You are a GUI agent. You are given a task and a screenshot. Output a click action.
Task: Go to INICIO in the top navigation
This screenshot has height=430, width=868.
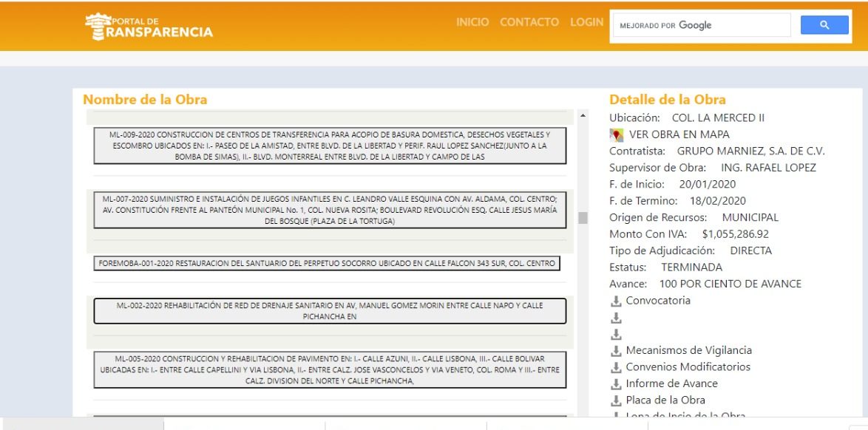(x=472, y=22)
